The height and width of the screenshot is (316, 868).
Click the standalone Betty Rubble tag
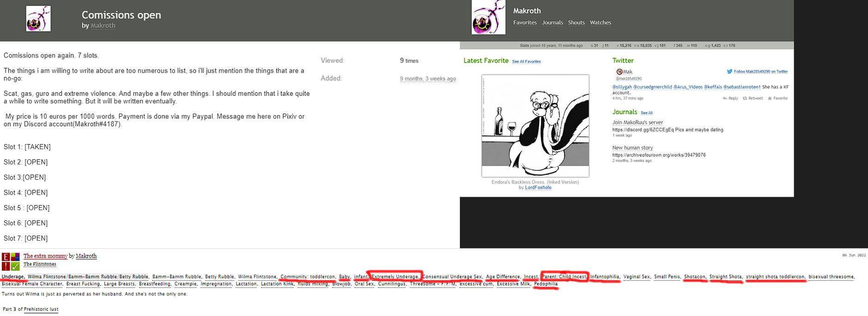click(x=220, y=277)
